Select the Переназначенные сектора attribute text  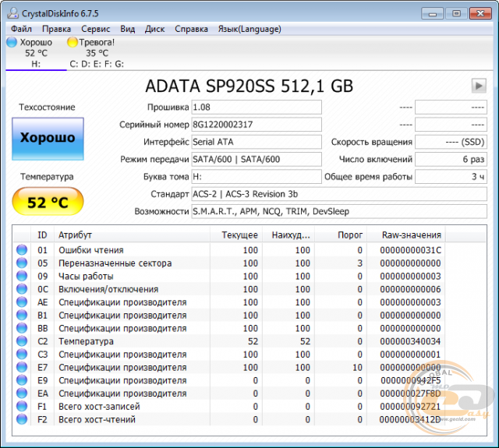[115, 263]
